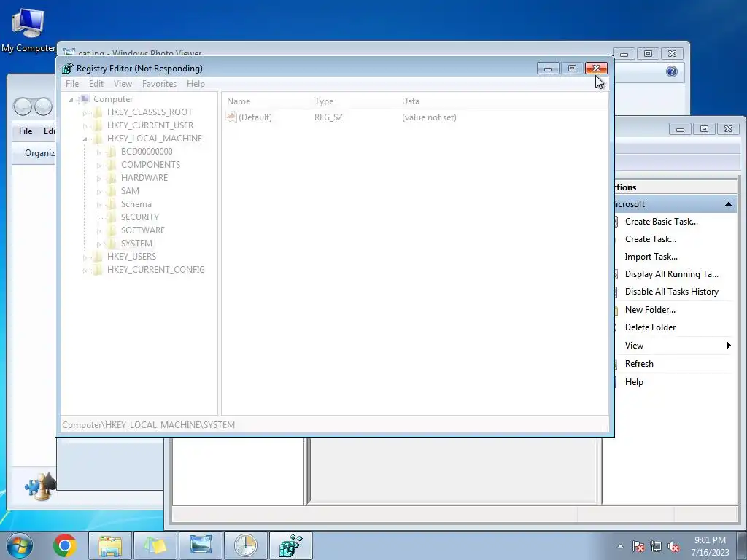Screen dimensions: 747x560
Task: Switch to Photo Viewer taskbar button
Action: coord(201,545)
